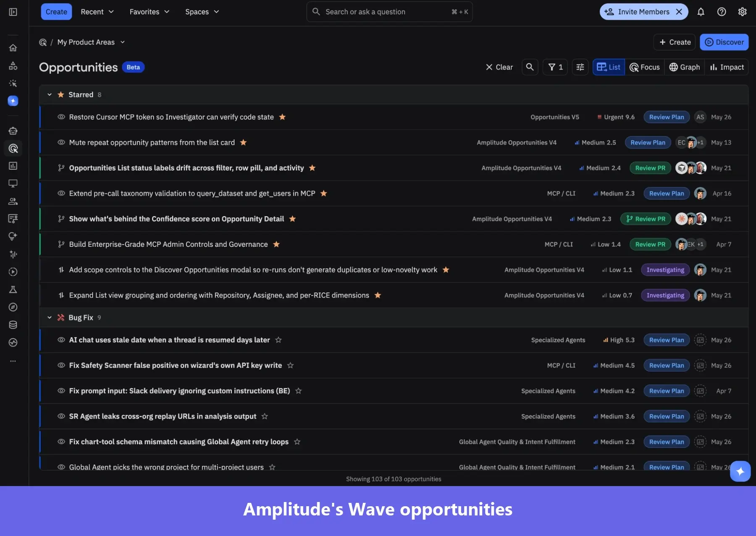This screenshot has width=756, height=536.
Task: Toggle watch eye on Extend pre-call taxonomy row
Action: pyautogui.click(x=61, y=193)
